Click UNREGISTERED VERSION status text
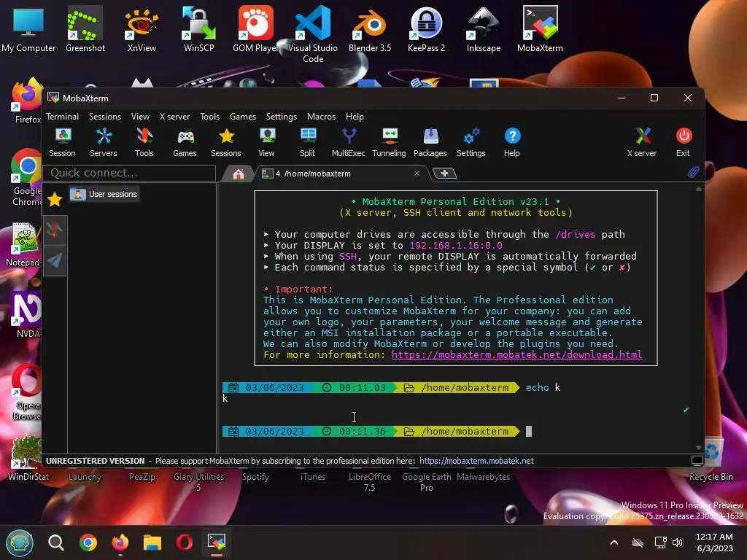 [96, 461]
